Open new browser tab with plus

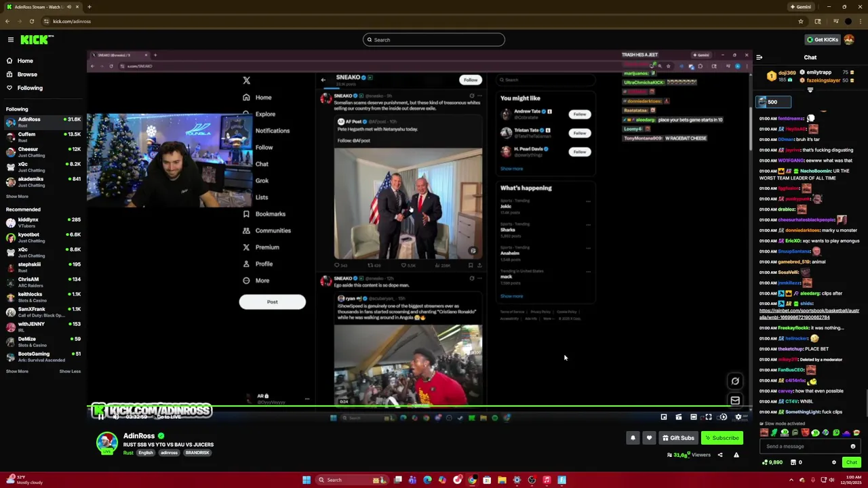(x=89, y=7)
